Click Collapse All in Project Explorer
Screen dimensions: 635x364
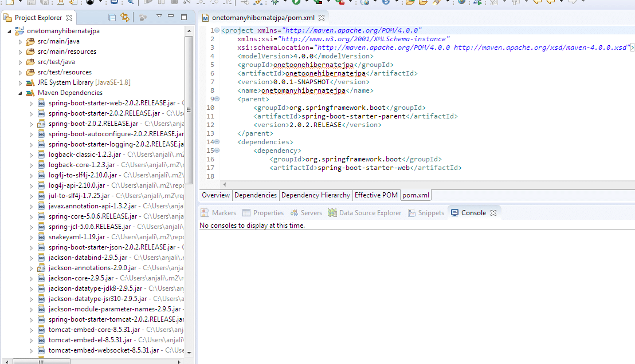point(112,18)
